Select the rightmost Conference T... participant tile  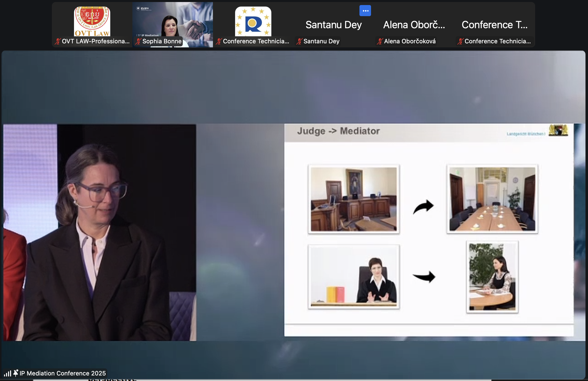495,25
